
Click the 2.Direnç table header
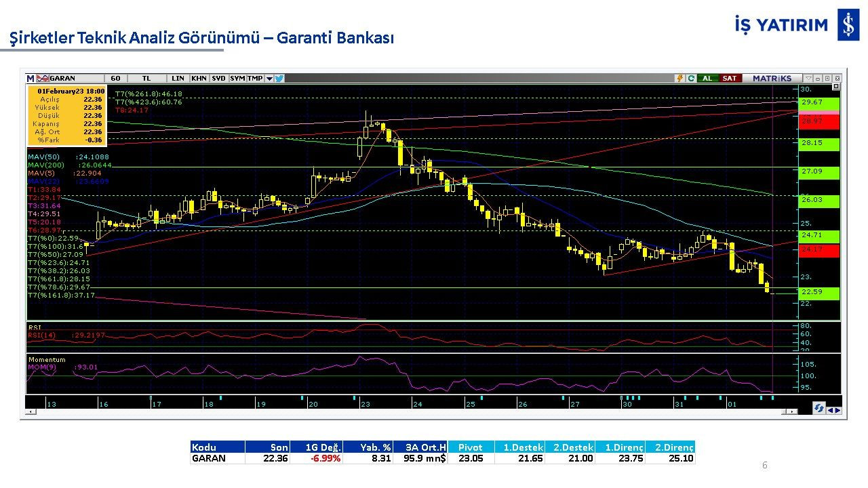click(x=670, y=447)
